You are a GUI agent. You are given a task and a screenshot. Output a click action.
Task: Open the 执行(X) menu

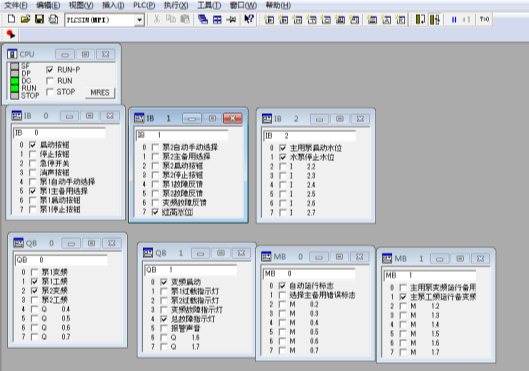(176, 5)
